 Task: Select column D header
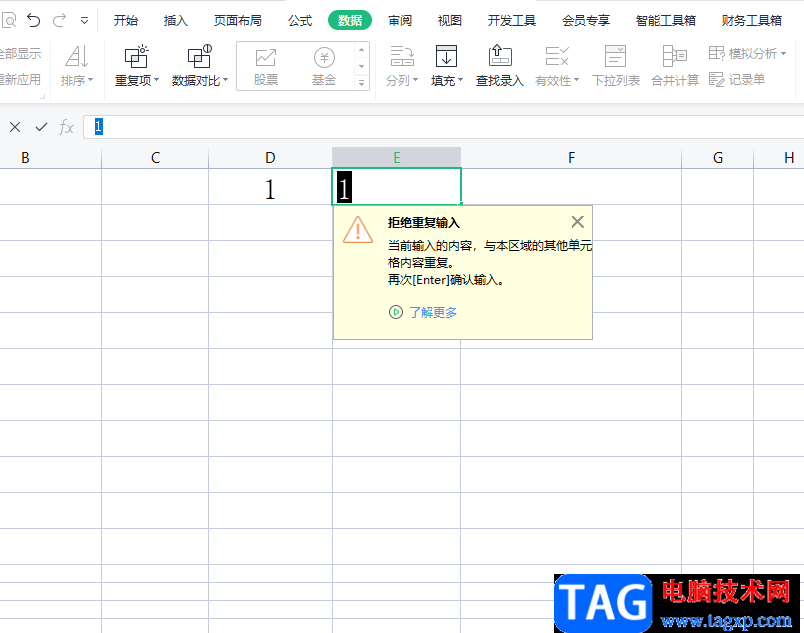270,158
